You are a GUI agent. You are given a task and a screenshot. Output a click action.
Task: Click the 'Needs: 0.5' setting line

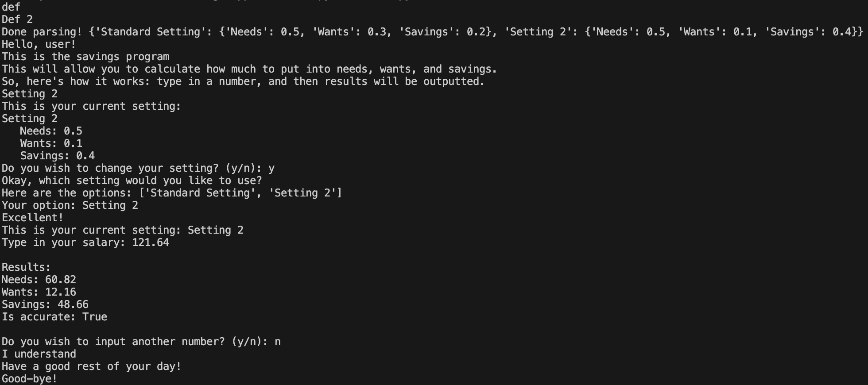click(x=51, y=131)
